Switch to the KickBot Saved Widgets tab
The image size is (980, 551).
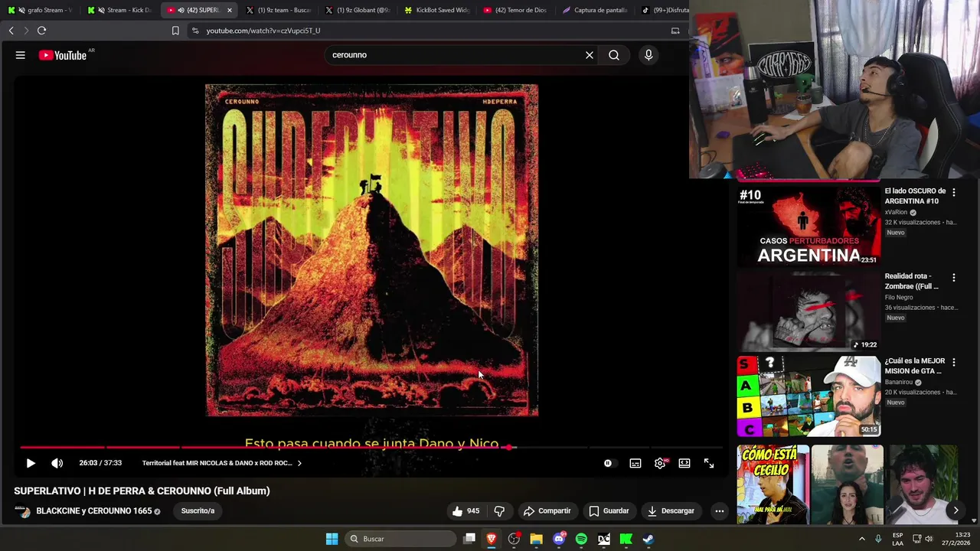tap(436, 10)
